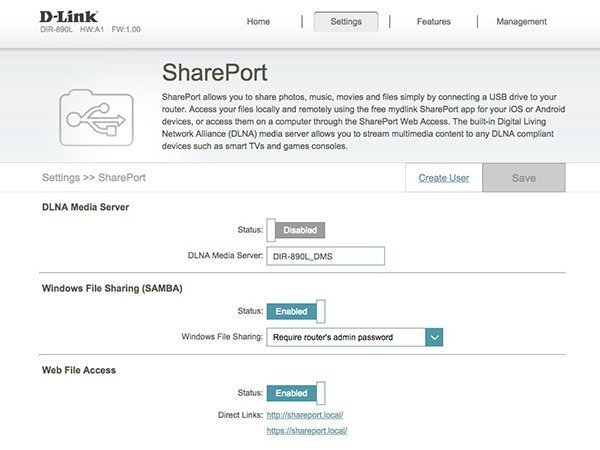Open the https://shareport.local/ direct link
This screenshot has height=450, width=600.
[x=307, y=431]
